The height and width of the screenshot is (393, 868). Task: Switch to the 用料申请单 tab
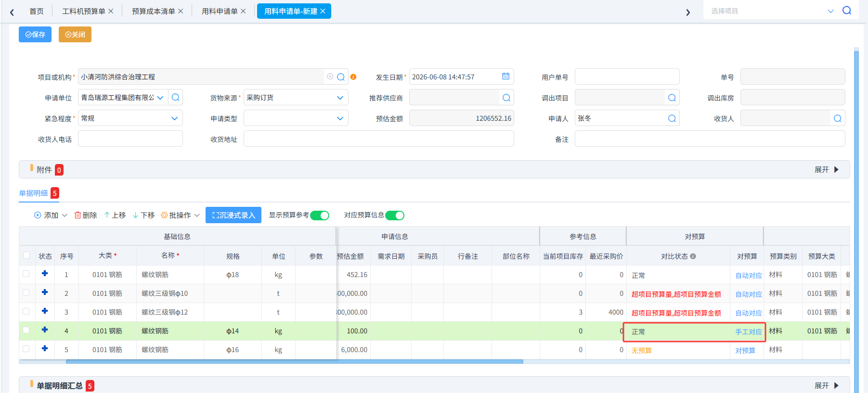[x=220, y=11]
